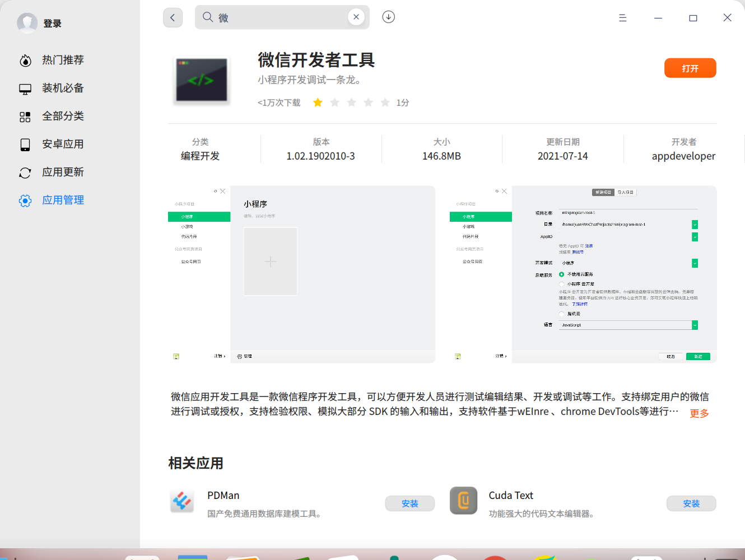Click version number 1.02.1902010-3
The height and width of the screenshot is (560, 745).
click(x=321, y=156)
